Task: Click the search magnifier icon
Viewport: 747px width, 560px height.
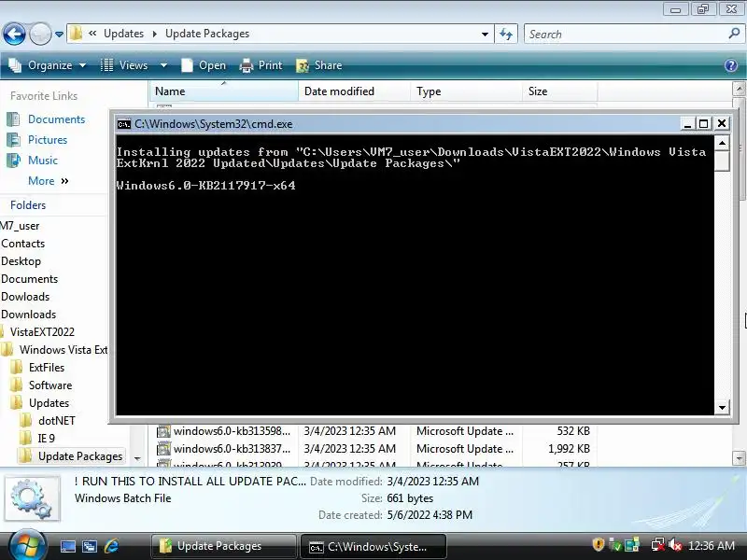Action: [734, 34]
